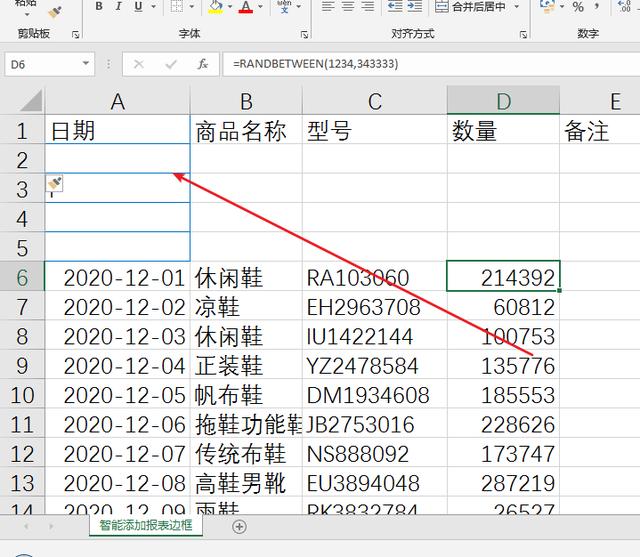640x557 pixels.
Task: Click cell containing 数量
Action: (503, 131)
